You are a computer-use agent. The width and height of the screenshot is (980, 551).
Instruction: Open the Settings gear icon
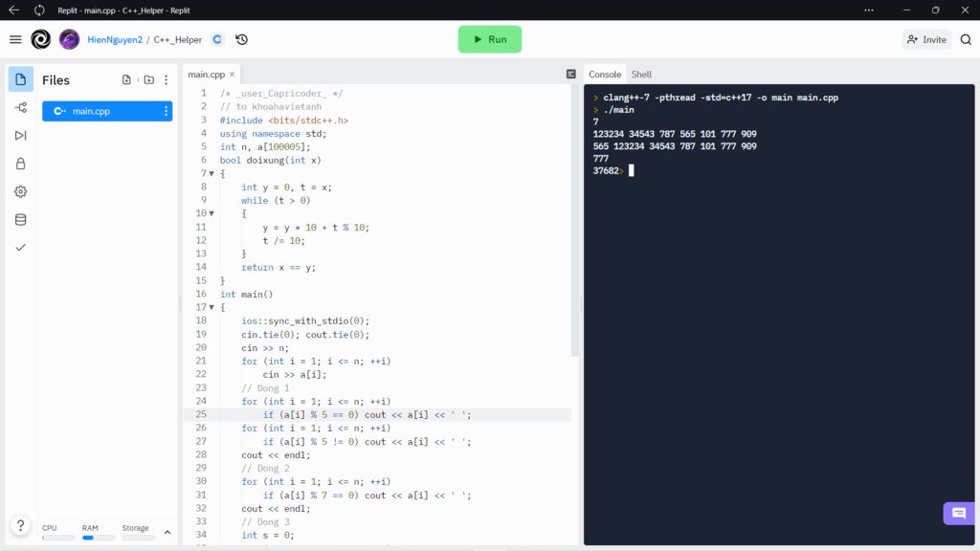pos(21,191)
